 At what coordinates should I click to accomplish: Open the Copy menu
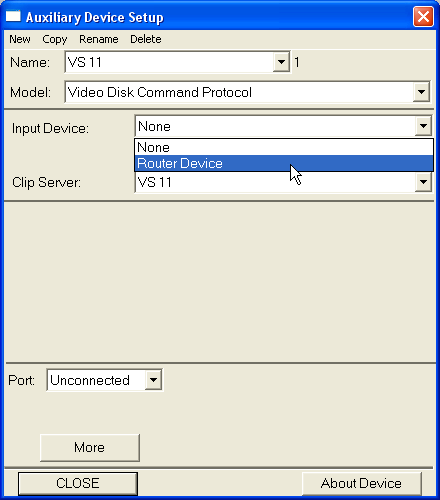55,39
